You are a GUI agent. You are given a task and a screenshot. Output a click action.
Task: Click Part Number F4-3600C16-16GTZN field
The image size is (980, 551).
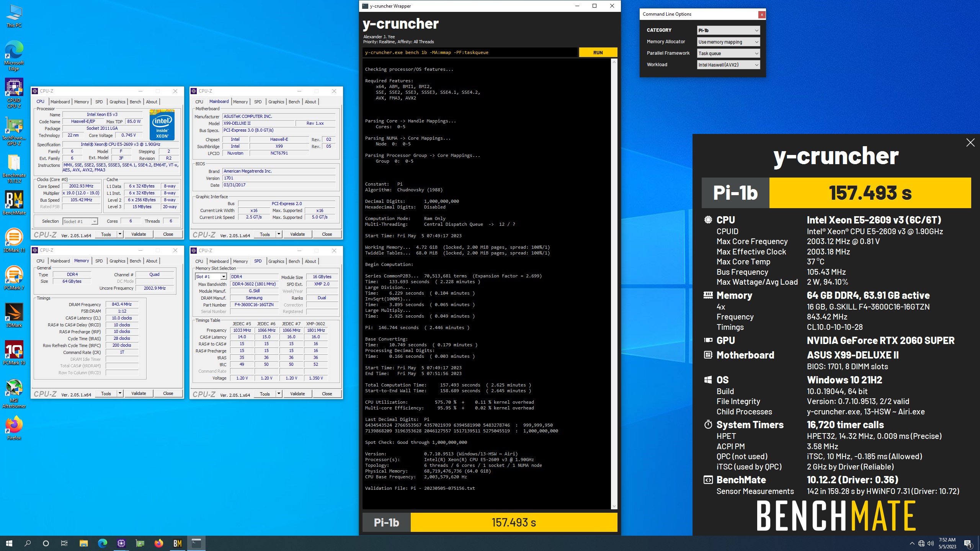tap(254, 305)
